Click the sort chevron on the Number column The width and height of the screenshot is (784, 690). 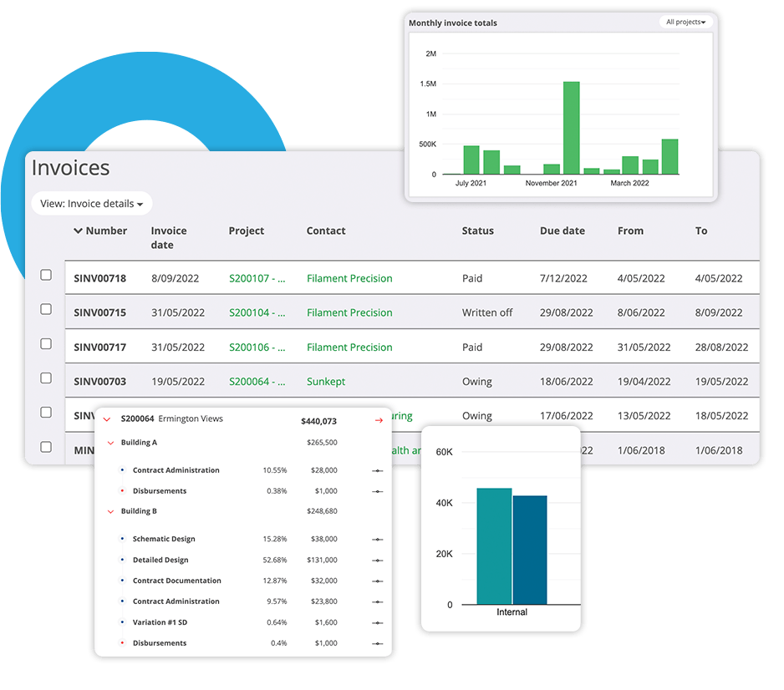[79, 231]
